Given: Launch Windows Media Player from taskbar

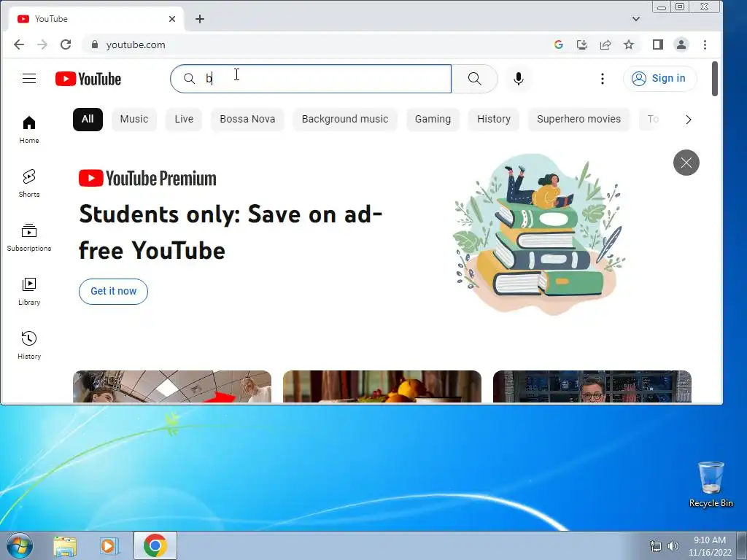Looking at the screenshot, I should (109, 545).
